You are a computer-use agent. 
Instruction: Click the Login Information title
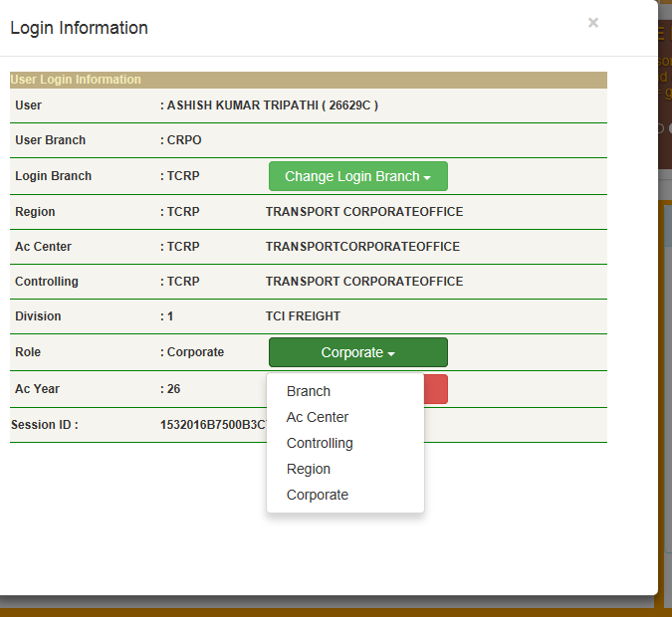click(80, 28)
